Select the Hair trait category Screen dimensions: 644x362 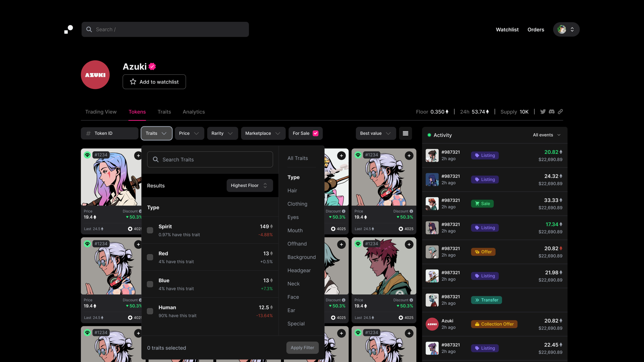292,191
